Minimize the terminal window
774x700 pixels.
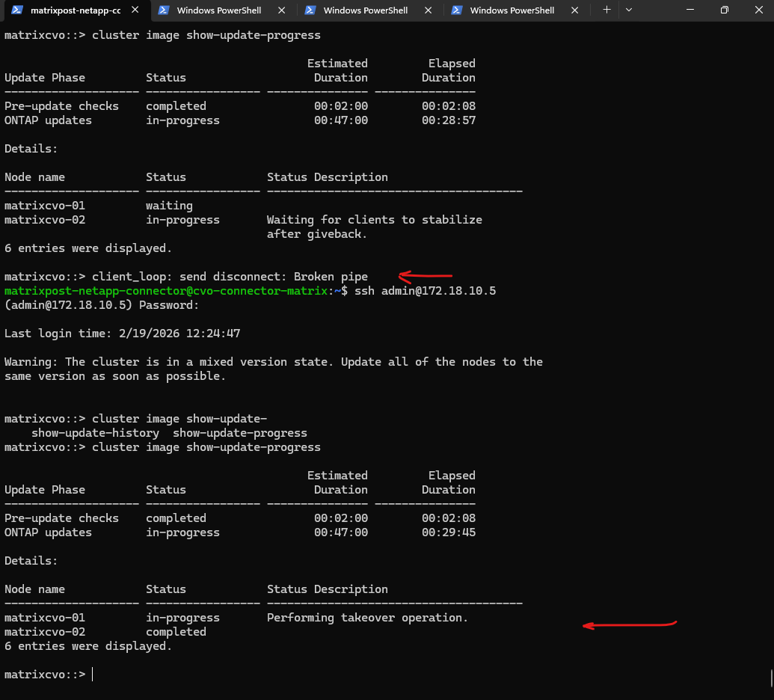(688, 10)
